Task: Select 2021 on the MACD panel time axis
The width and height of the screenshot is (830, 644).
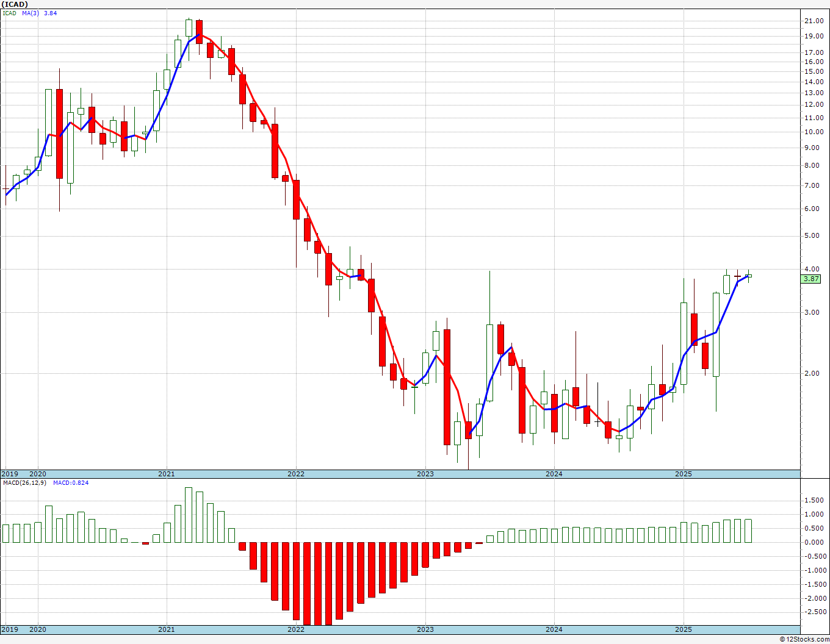Action: coord(167,629)
